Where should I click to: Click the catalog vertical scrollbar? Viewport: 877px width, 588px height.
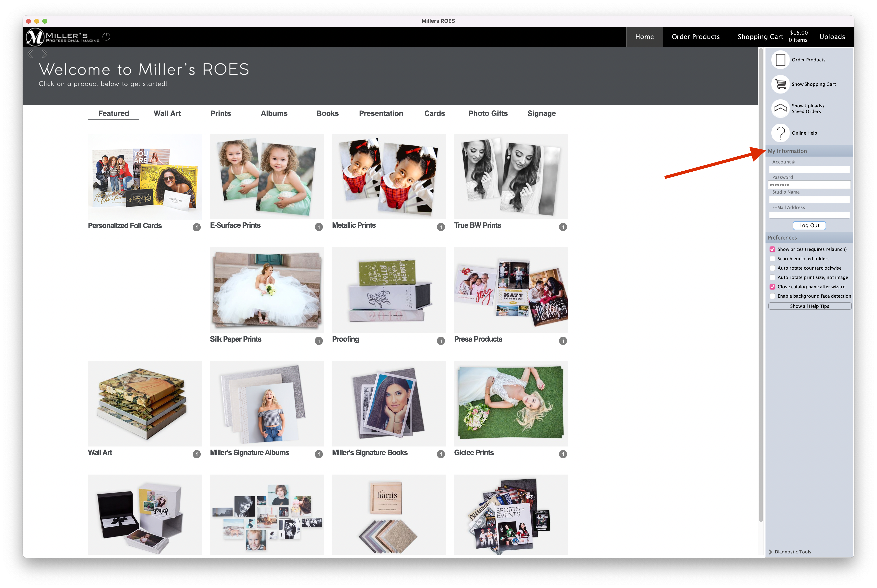click(x=761, y=285)
